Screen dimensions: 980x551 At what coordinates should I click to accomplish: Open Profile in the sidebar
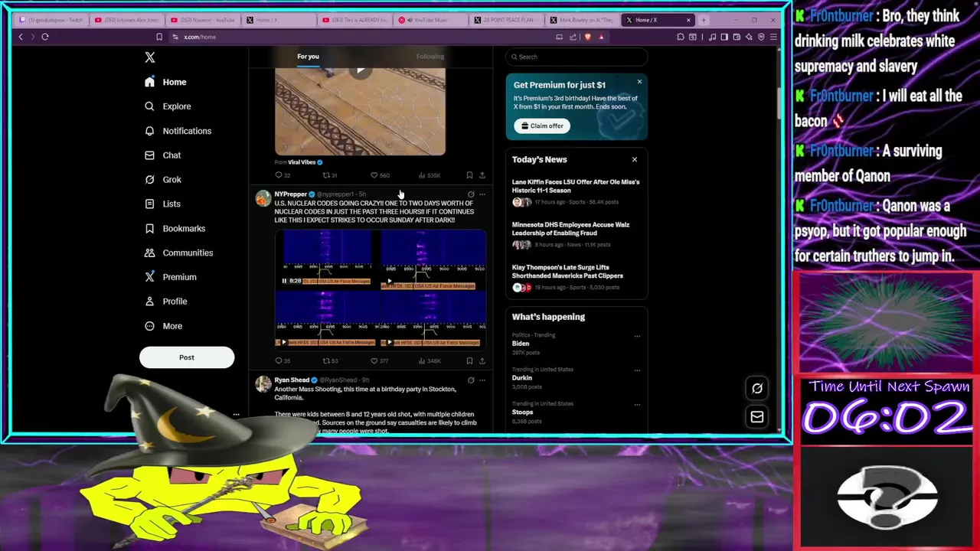(x=165, y=302)
